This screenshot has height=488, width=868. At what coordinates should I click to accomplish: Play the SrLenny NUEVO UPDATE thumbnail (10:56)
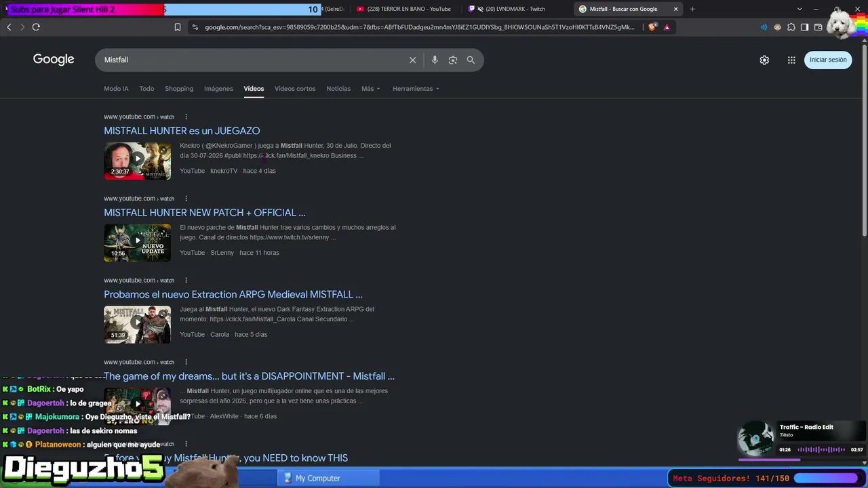(x=137, y=243)
